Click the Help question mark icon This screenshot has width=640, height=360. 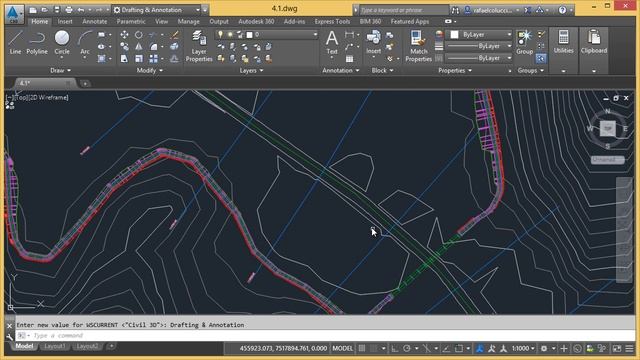pyautogui.click(x=562, y=10)
